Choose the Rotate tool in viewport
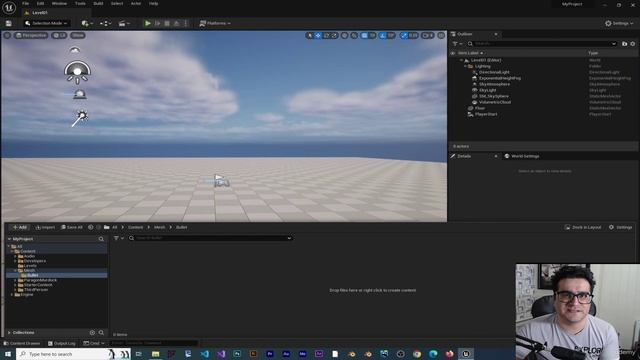This screenshot has height=360, width=640. coord(326,36)
